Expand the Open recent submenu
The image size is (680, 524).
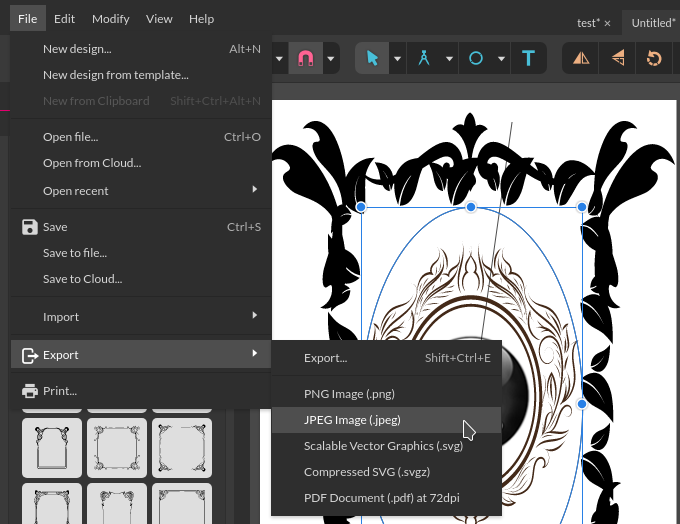(x=141, y=190)
